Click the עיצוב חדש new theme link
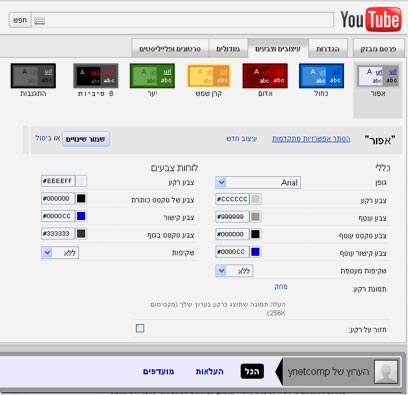This screenshot has height=395, width=408. coord(242,138)
